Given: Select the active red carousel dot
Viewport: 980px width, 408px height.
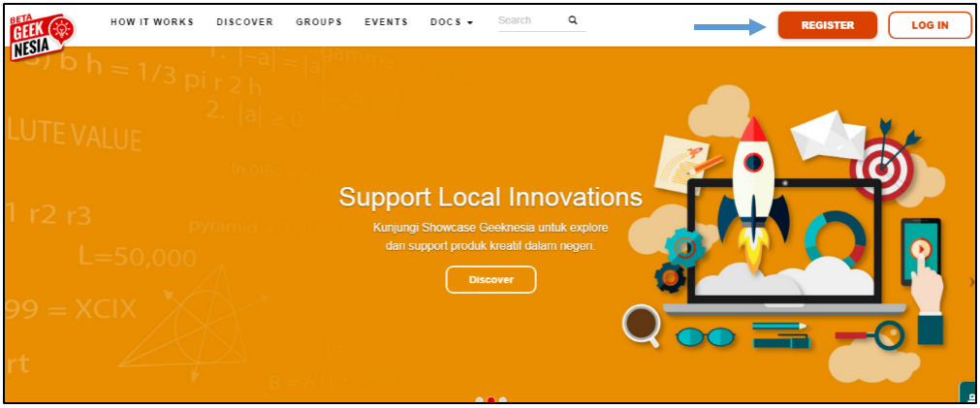Looking at the screenshot, I should pos(491,400).
